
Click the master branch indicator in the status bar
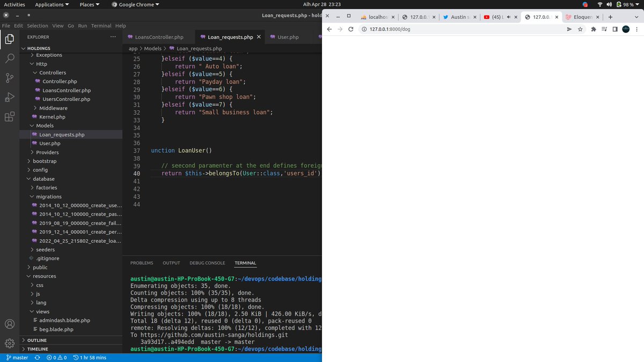click(x=17, y=358)
